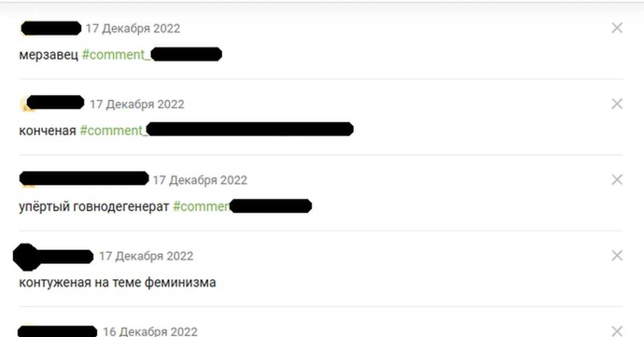644x337 pixels.
Task: Click the word 'мерзавец' in first note
Action: click(x=48, y=55)
